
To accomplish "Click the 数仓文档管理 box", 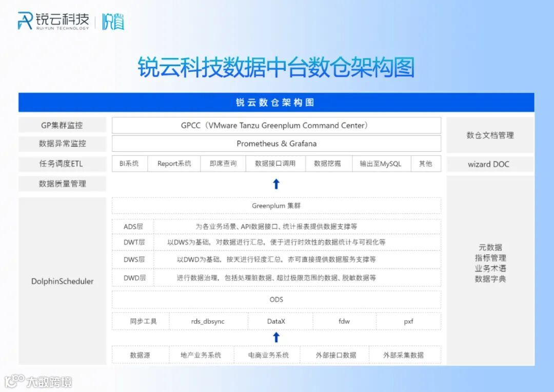I will click(490, 135).
